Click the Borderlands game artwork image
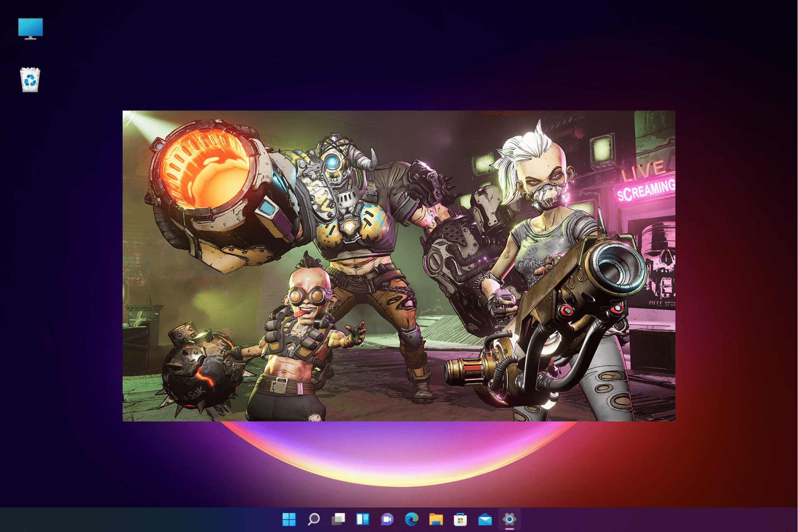 399,266
